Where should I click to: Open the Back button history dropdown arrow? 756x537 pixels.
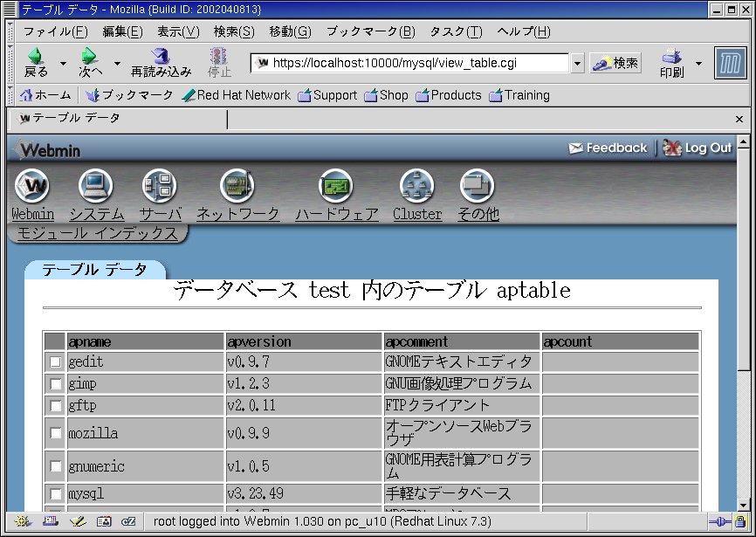tap(63, 63)
